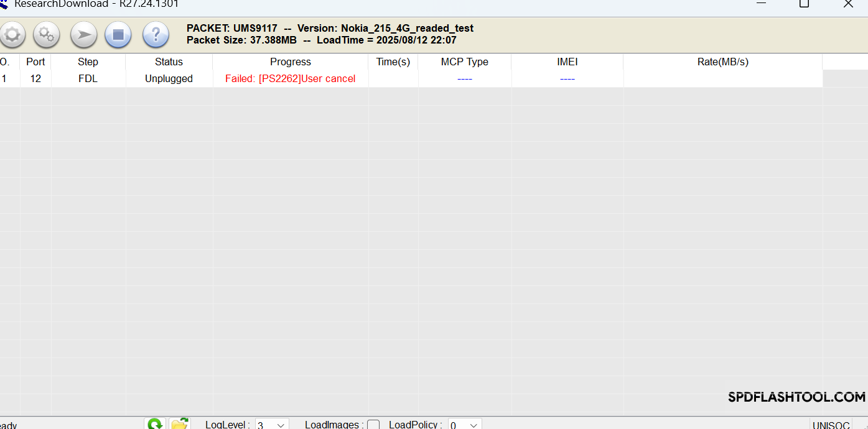The width and height of the screenshot is (868, 429).
Task: Select the port 12 cell
Action: [35, 78]
